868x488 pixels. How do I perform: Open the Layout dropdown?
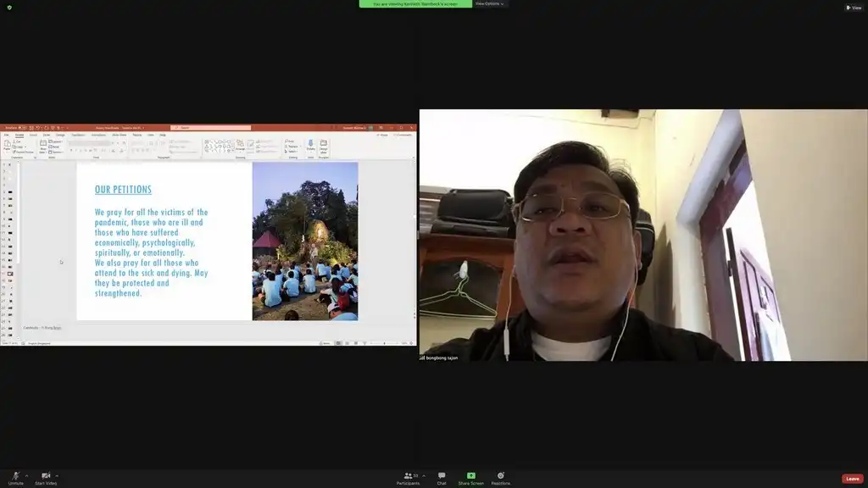[55, 141]
